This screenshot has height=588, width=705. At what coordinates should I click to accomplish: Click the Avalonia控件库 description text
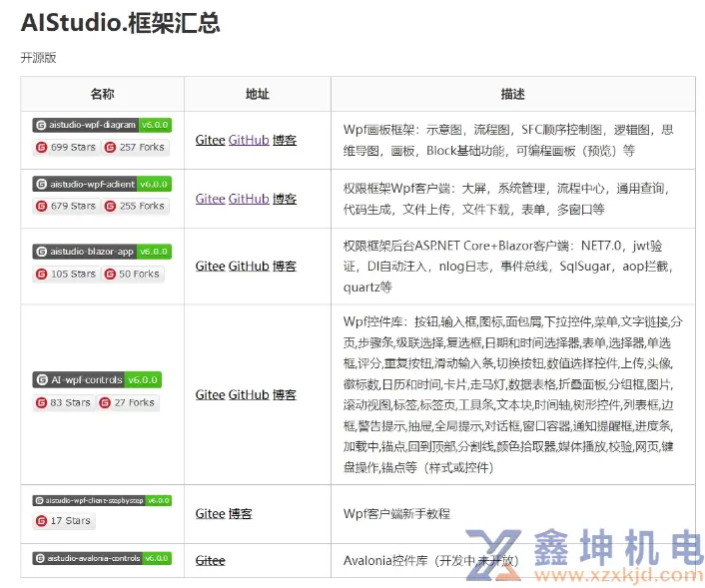pyautogui.click(x=430, y=561)
